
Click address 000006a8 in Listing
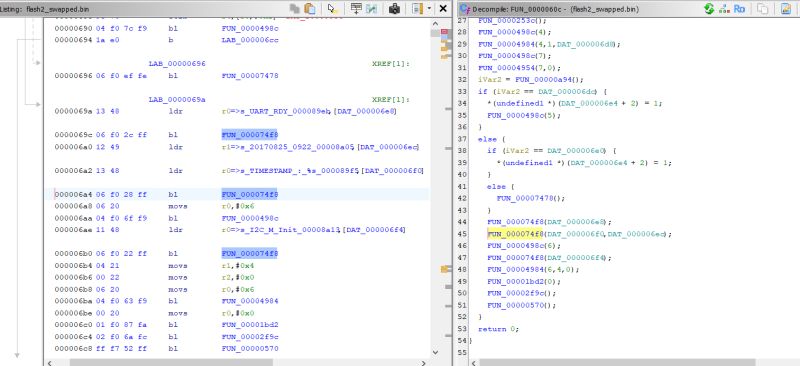(x=73, y=206)
